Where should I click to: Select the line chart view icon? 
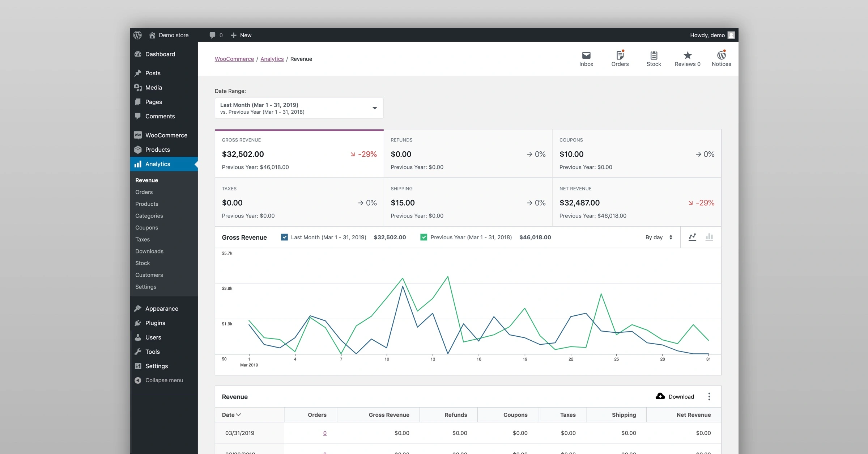(x=693, y=237)
